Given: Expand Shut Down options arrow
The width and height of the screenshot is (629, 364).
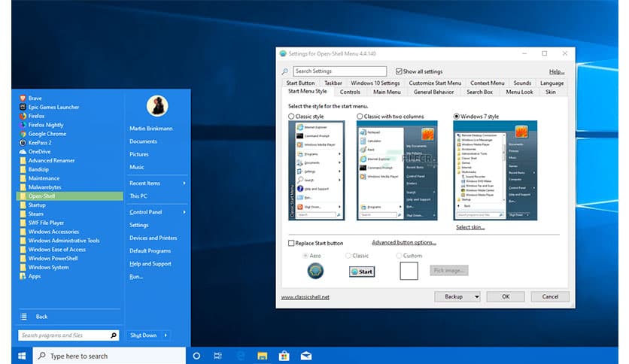Looking at the screenshot, I should [166, 335].
